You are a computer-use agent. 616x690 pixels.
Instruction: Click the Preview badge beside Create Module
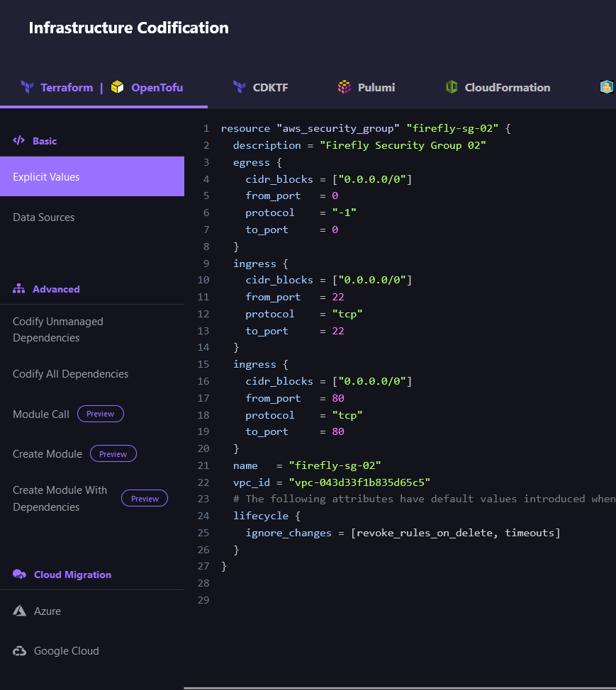click(x=113, y=453)
